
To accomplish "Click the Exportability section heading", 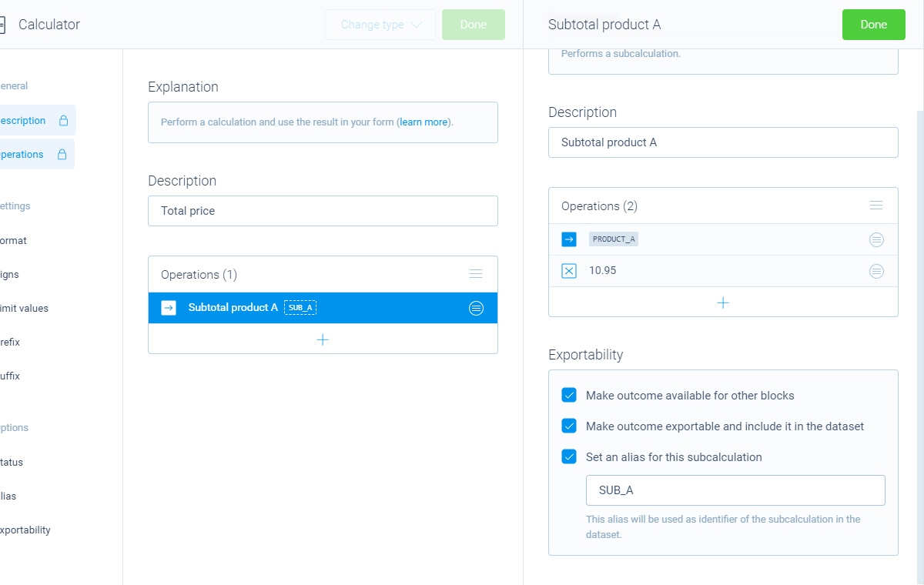I will [586, 355].
